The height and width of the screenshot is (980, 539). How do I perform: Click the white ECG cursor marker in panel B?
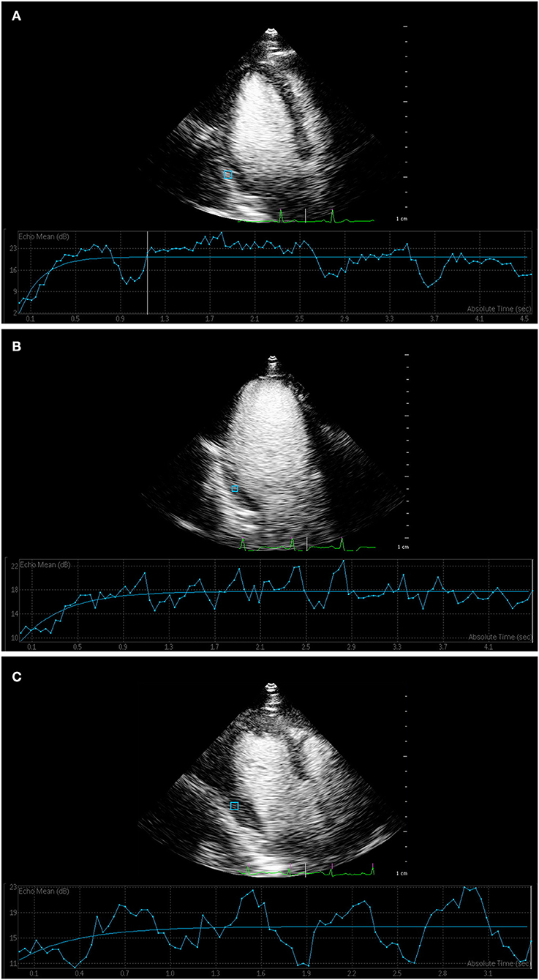(x=306, y=543)
